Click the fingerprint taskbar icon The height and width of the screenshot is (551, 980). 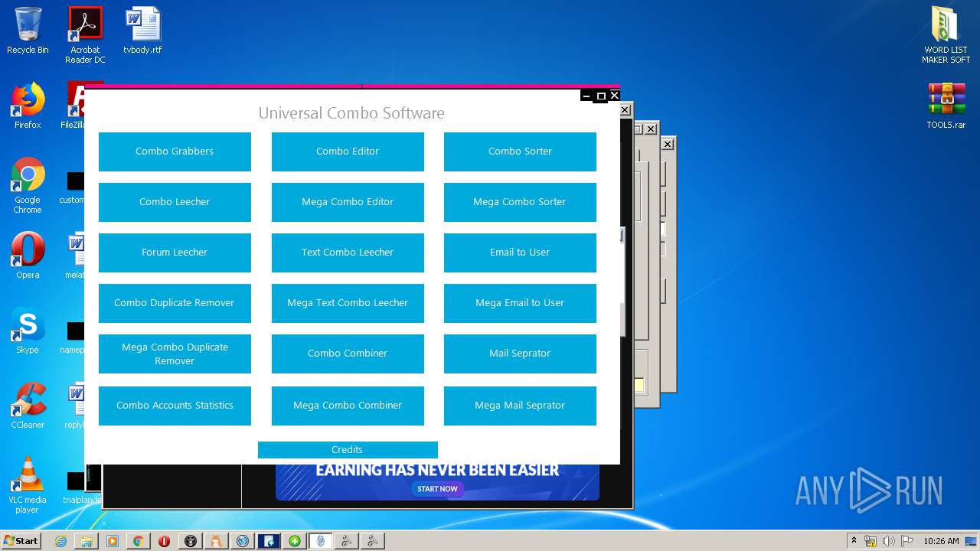(x=321, y=541)
